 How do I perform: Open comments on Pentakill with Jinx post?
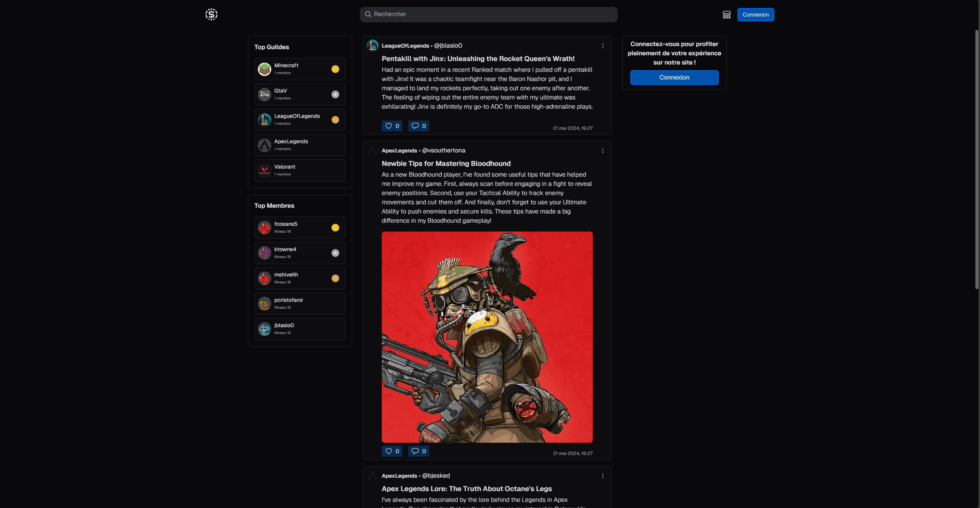point(419,126)
